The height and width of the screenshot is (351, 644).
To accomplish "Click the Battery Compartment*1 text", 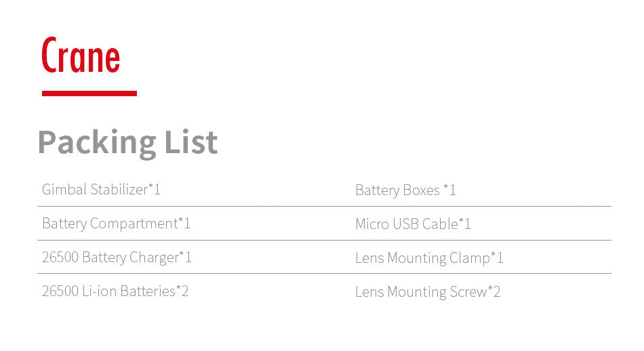I will point(116,224).
